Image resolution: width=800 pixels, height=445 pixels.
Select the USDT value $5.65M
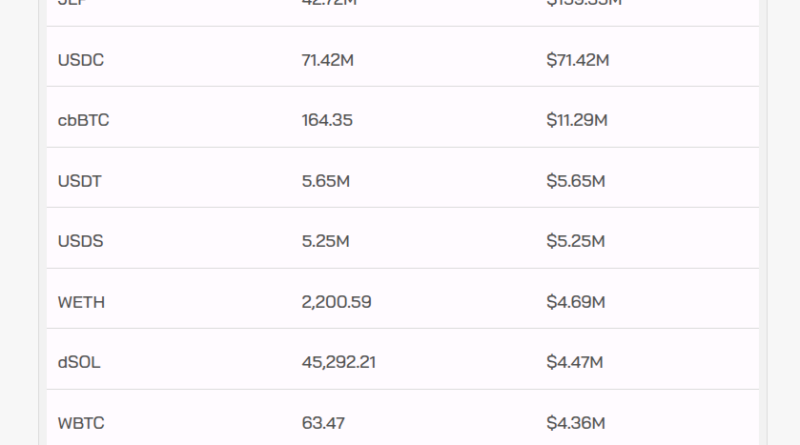(x=575, y=181)
